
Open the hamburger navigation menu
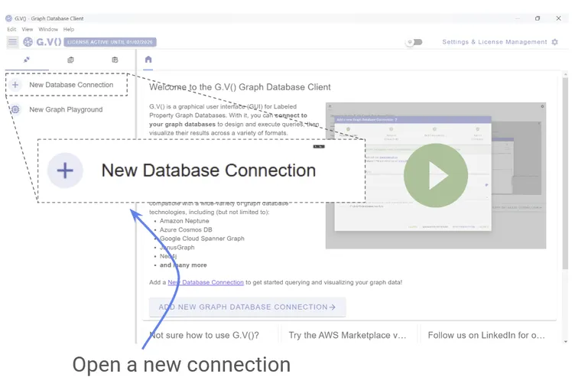coord(12,42)
